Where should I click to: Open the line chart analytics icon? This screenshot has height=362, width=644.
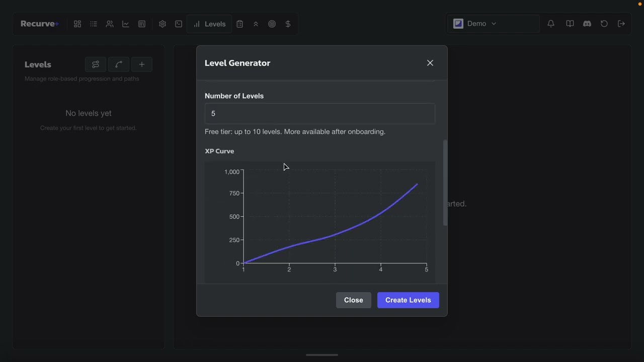126,24
